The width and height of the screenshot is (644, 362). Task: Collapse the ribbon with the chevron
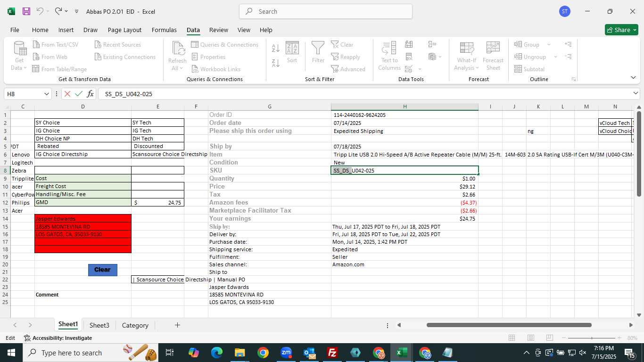point(633,78)
